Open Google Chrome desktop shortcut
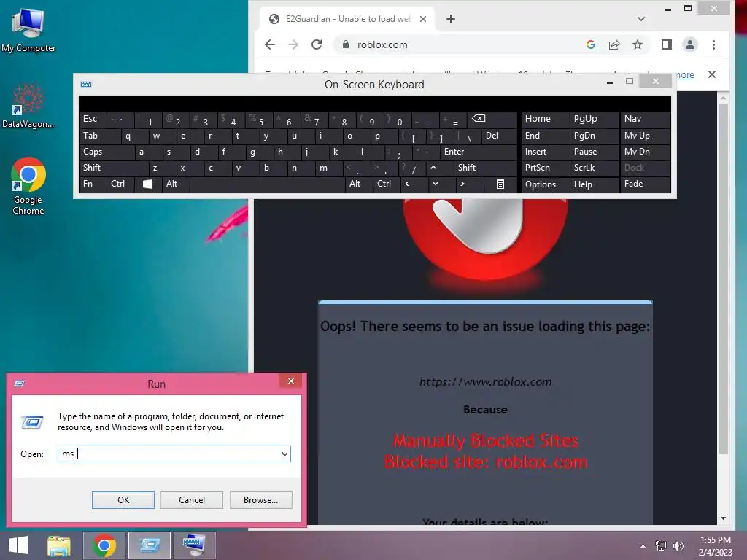The image size is (747, 560). (x=28, y=186)
